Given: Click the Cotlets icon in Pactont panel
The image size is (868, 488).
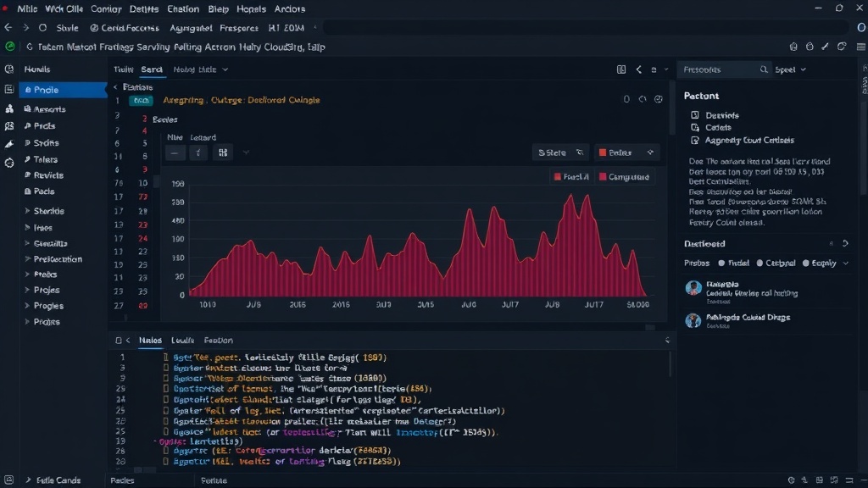Looking at the screenshot, I should point(695,127).
